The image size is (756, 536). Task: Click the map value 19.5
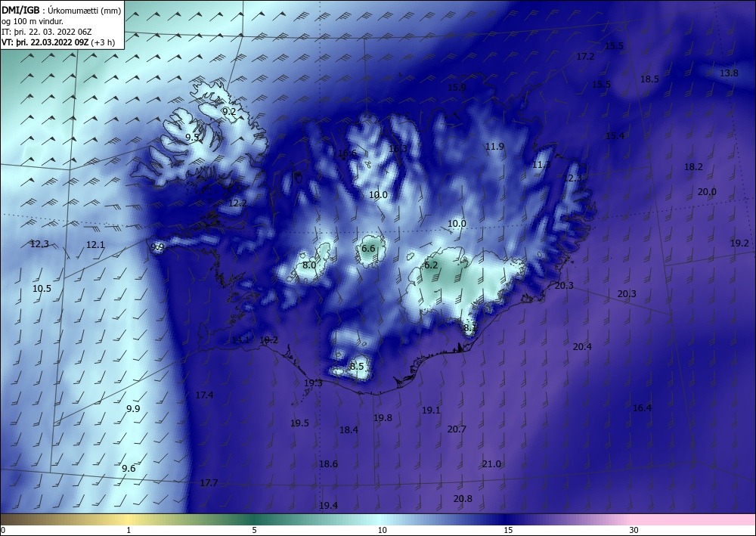tap(299, 423)
